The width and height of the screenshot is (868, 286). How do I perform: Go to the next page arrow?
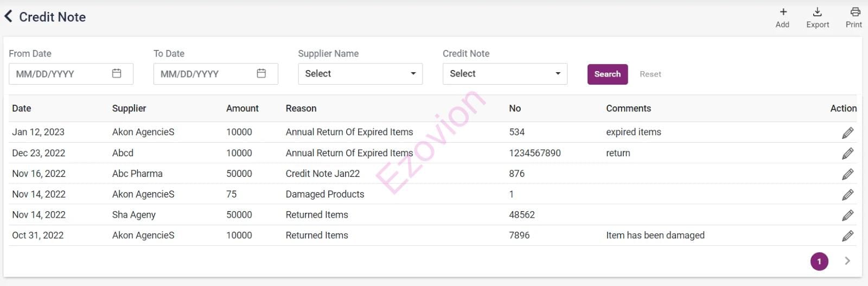tap(847, 261)
